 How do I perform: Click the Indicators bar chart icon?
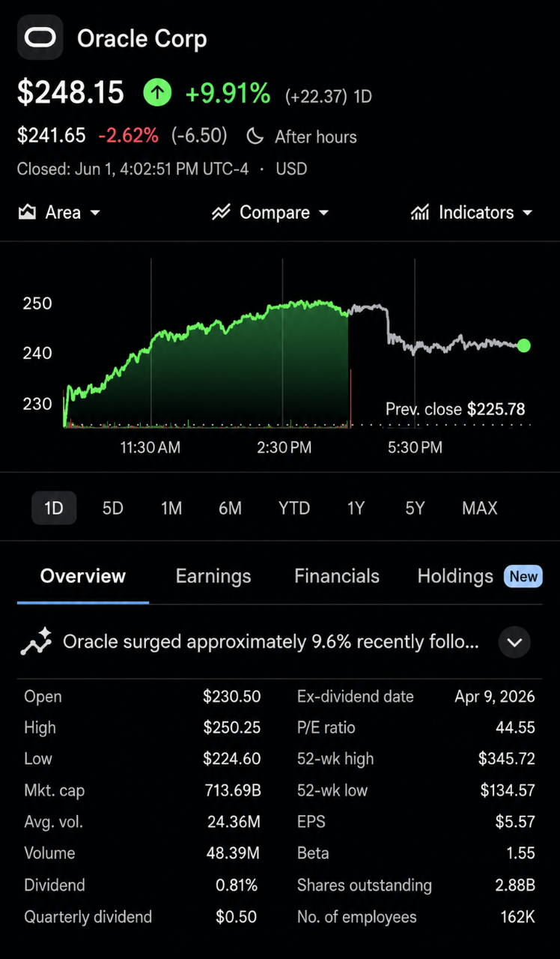pyautogui.click(x=420, y=213)
